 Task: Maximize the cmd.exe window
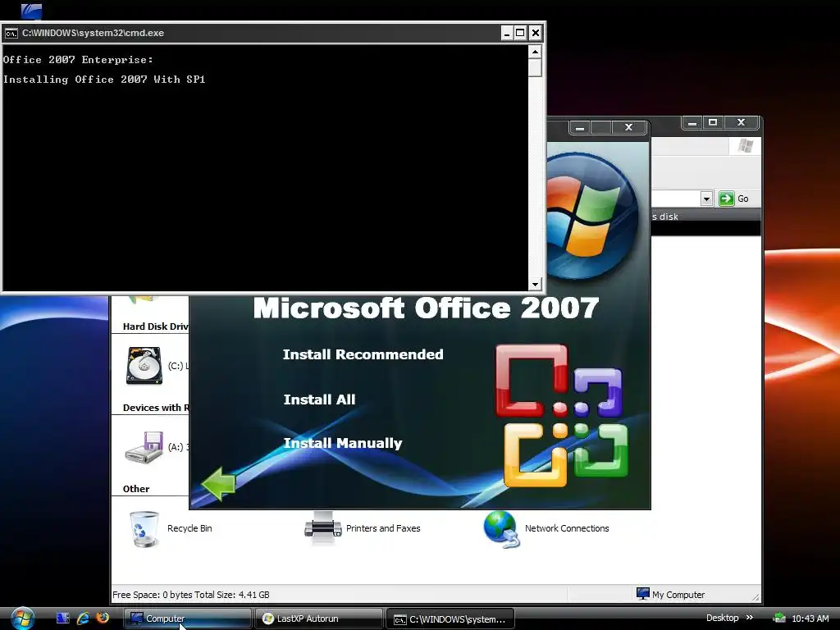[520, 33]
